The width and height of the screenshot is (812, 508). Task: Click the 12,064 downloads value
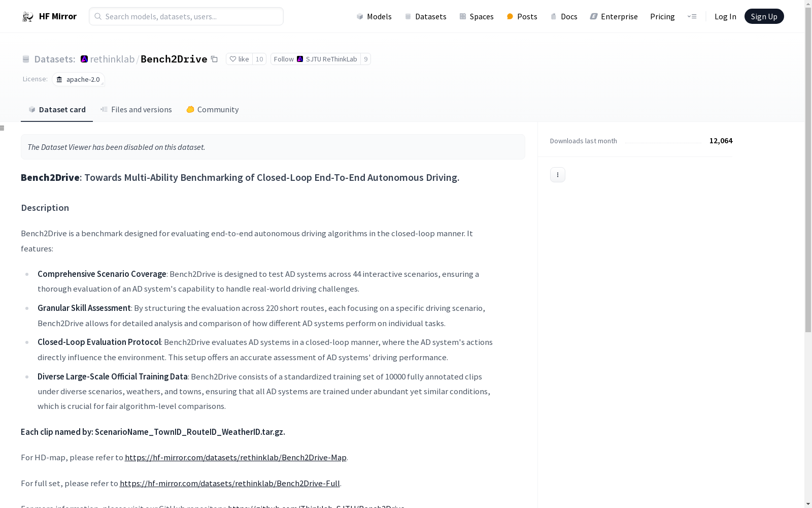pyautogui.click(x=721, y=141)
